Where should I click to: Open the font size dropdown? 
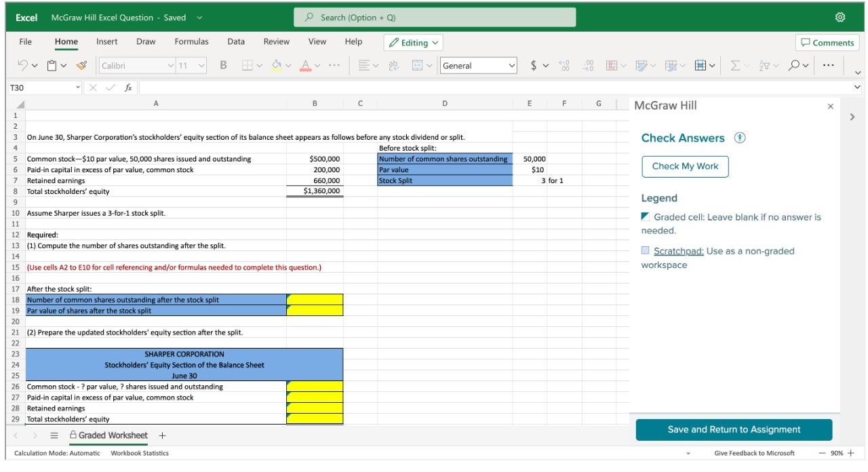coord(201,66)
